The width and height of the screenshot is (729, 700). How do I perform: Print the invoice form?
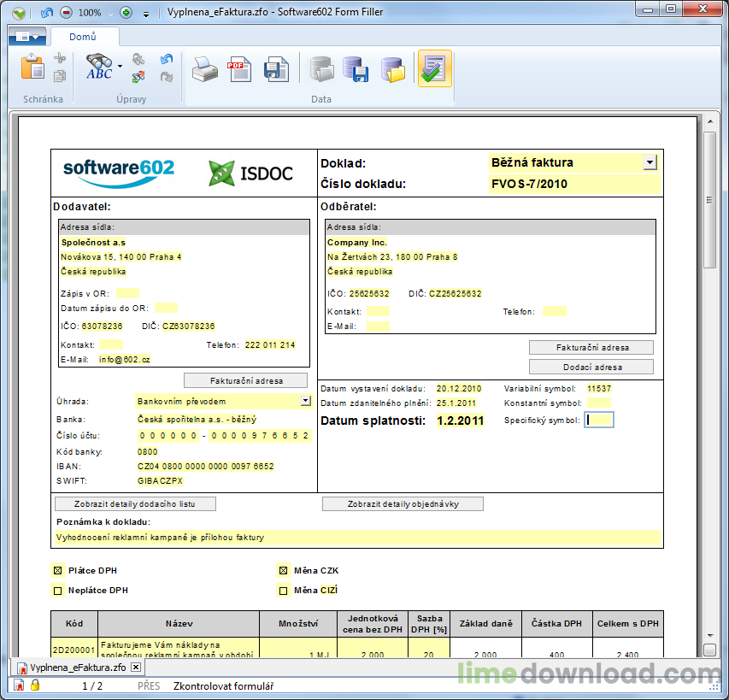coord(205,70)
